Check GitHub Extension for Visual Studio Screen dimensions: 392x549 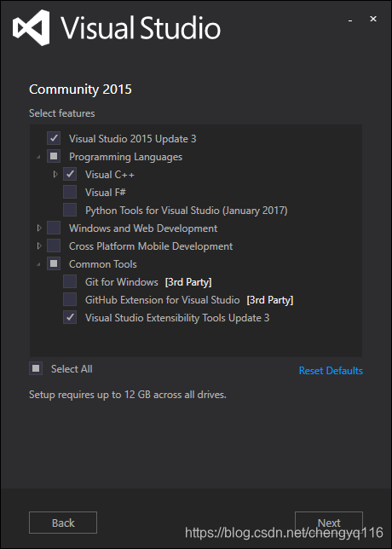tap(70, 299)
